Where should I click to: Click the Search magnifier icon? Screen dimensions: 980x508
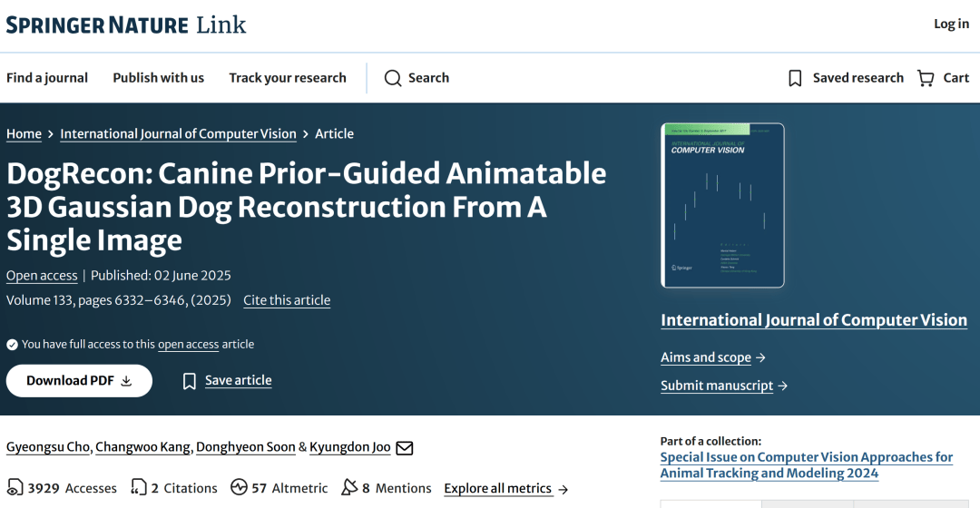[x=393, y=78]
